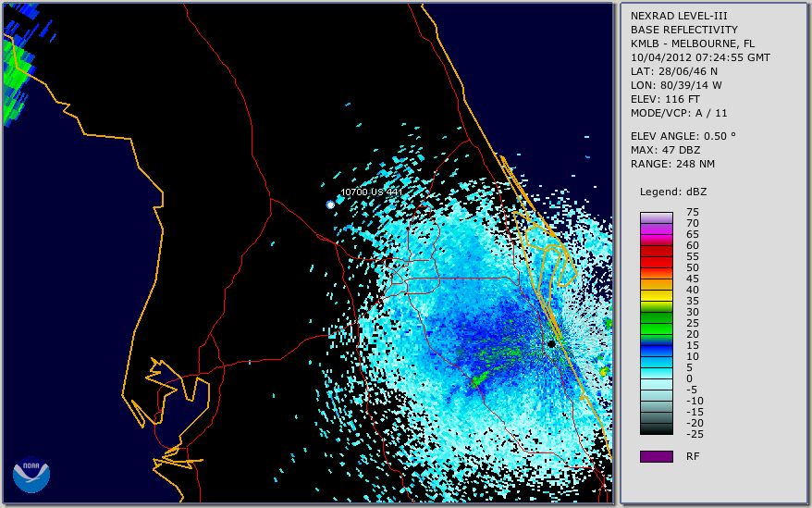Click the timestamp '10/04/2012 07:24:55 GMT'
The height and width of the screenshot is (508, 812).
(700, 57)
